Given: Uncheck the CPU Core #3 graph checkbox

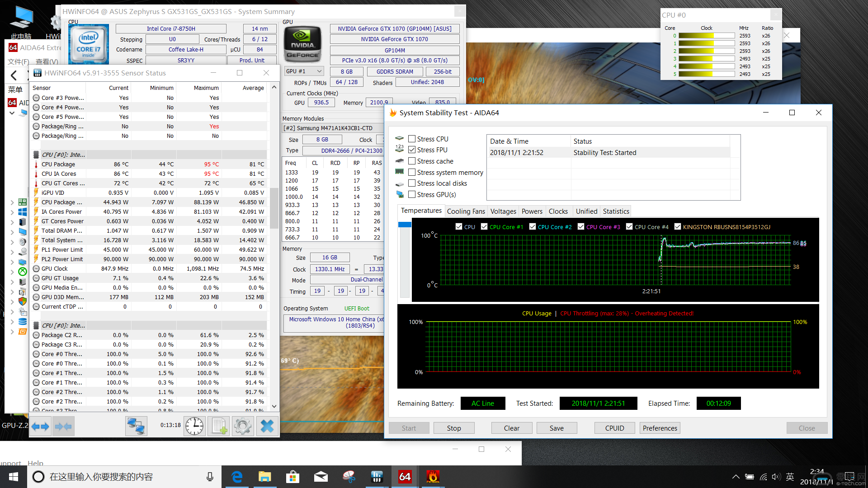Looking at the screenshot, I should coord(581,227).
